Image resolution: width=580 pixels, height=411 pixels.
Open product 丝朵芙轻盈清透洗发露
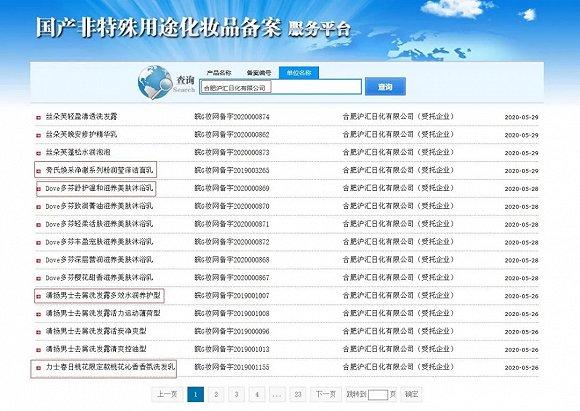coord(81,117)
